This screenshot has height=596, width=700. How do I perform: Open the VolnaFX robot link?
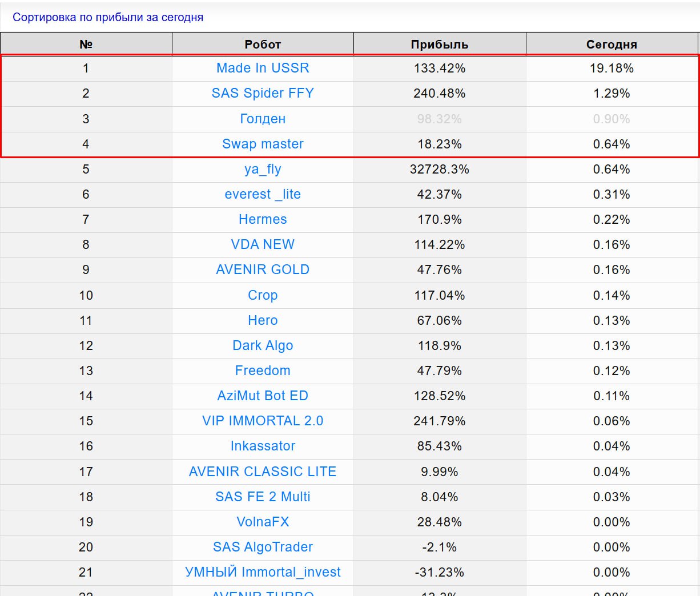263,522
